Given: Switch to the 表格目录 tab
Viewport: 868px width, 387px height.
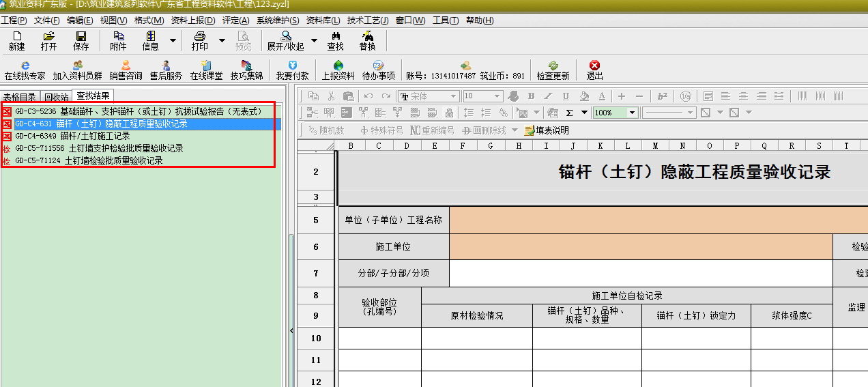Looking at the screenshot, I should (x=20, y=97).
